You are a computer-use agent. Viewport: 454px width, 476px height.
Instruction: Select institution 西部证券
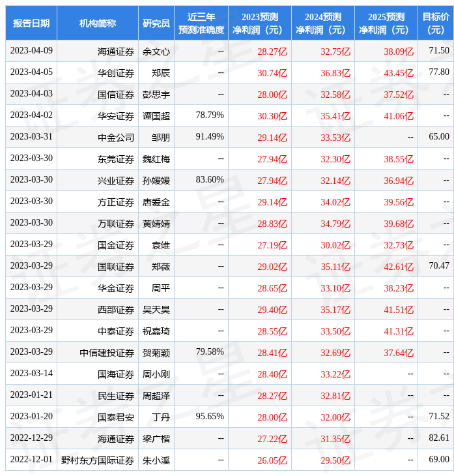tap(115, 310)
